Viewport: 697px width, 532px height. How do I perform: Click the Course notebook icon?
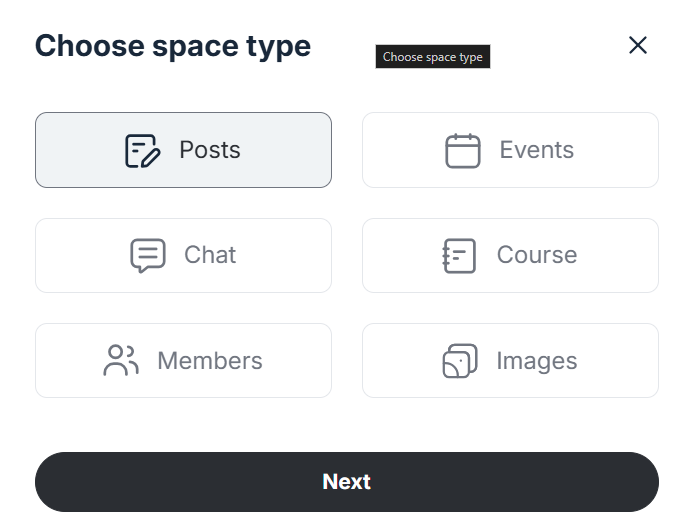tap(459, 256)
